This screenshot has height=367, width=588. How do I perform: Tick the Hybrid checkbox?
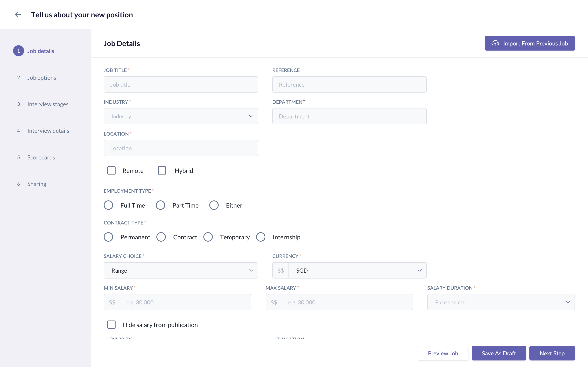coord(162,171)
